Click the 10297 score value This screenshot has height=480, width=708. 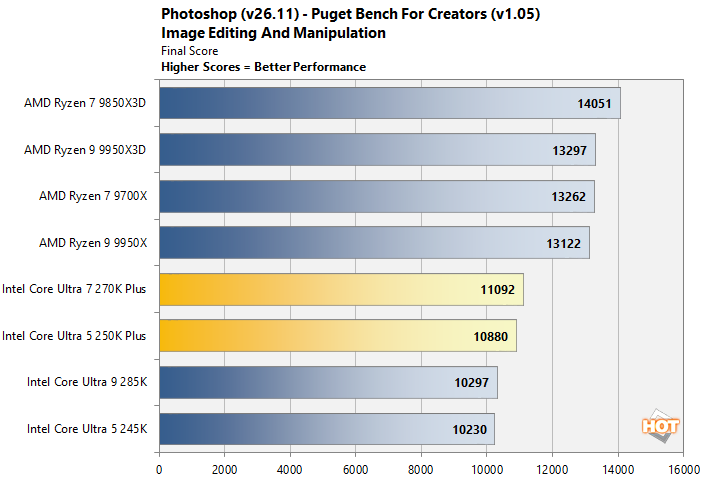click(471, 383)
